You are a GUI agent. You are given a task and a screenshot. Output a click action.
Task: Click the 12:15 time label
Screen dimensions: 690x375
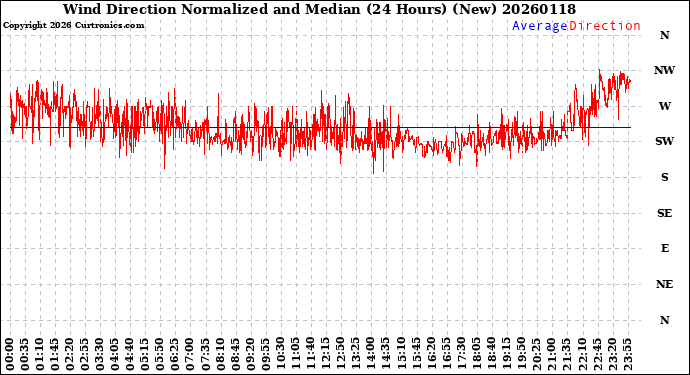click(325, 355)
